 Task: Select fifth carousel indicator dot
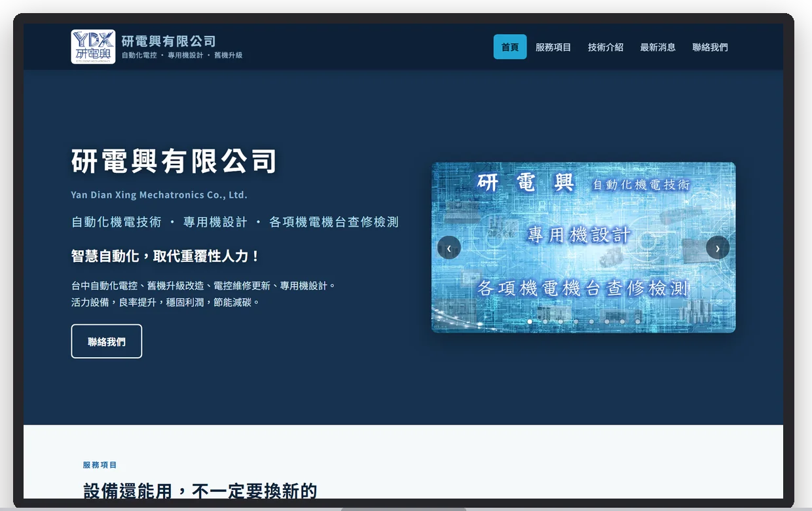[x=591, y=322]
